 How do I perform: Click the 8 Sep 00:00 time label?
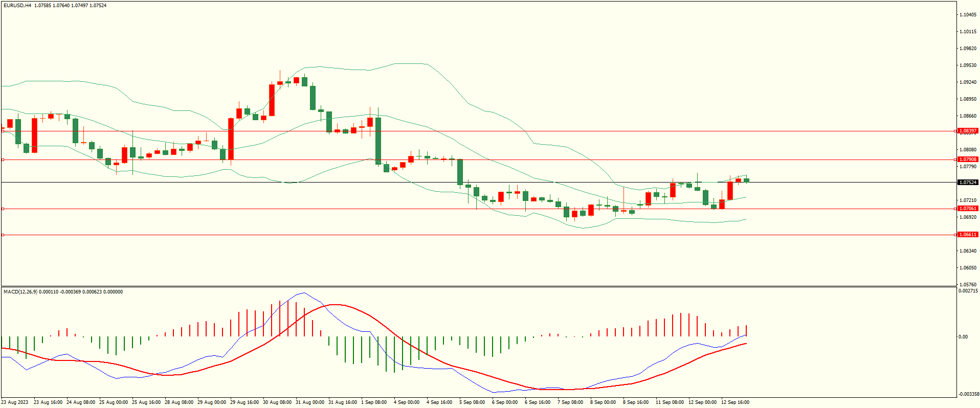[603, 402]
